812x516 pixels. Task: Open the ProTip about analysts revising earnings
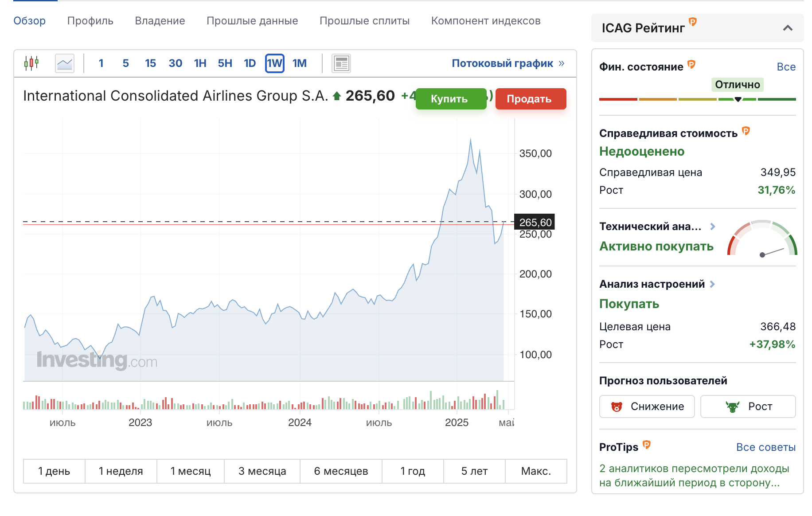click(x=694, y=476)
